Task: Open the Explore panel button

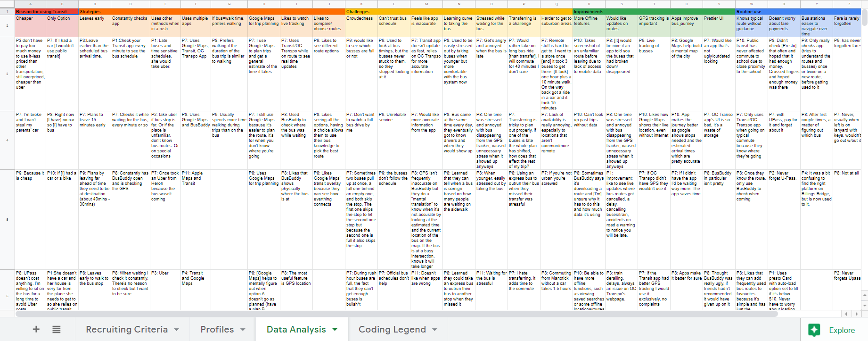Action: pyautogui.click(x=834, y=330)
